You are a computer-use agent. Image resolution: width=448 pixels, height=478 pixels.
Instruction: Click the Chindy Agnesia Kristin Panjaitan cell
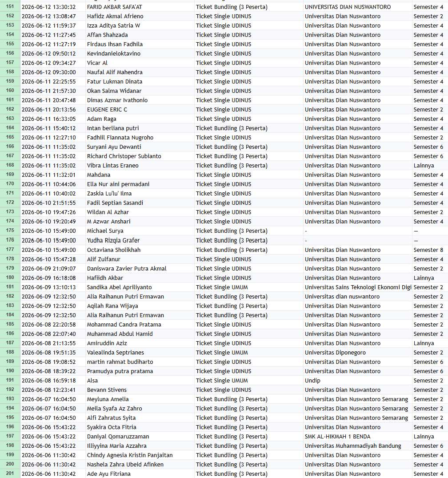pyautogui.click(x=140, y=455)
